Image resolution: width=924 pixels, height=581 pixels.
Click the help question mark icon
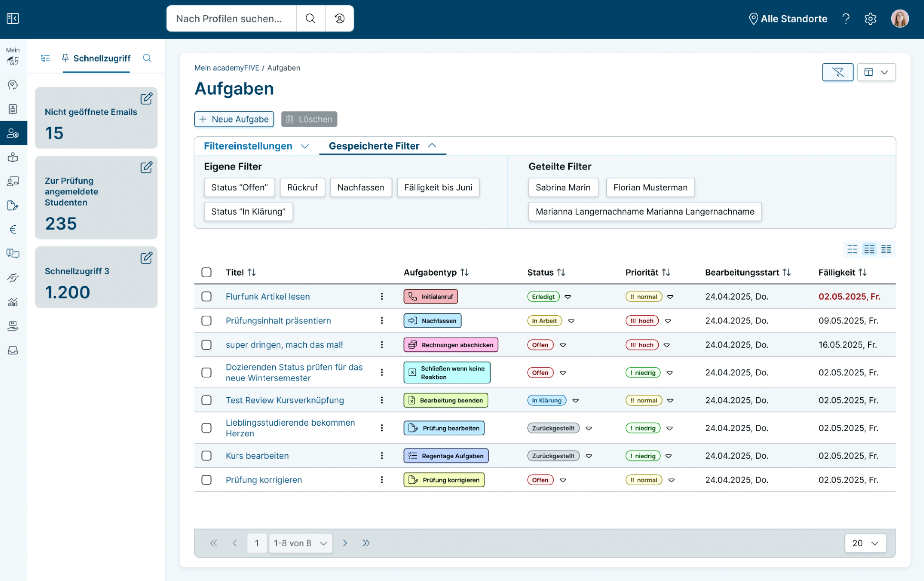tap(846, 19)
